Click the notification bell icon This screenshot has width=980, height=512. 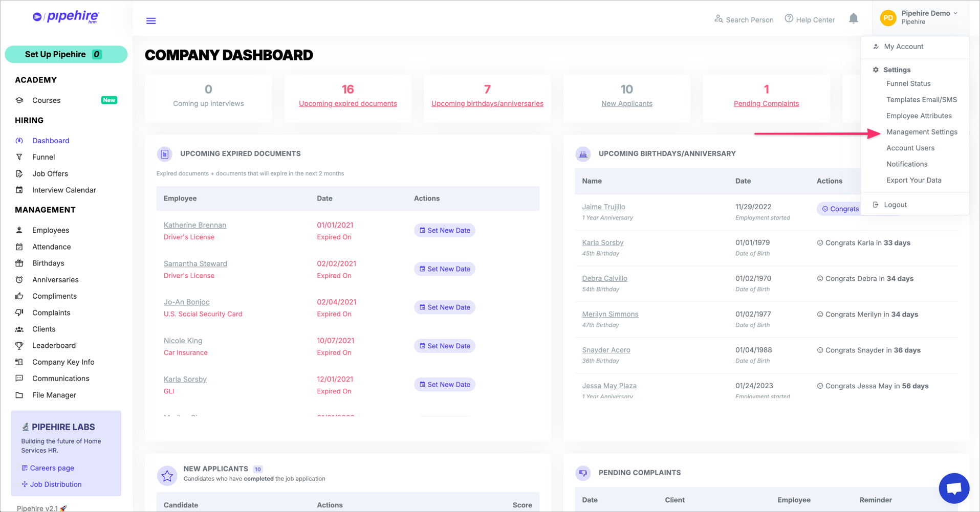pyautogui.click(x=853, y=19)
